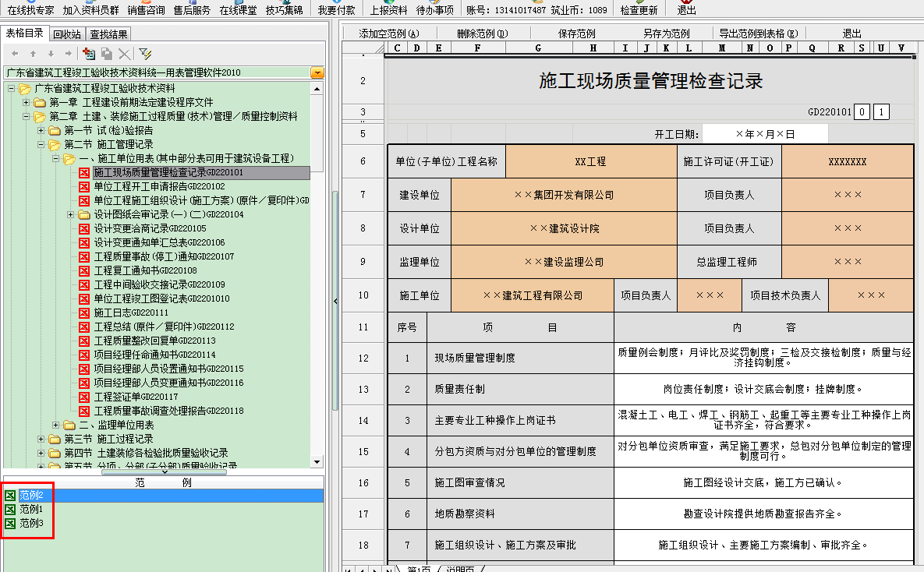Click the delete X icon in directory toolbar
Viewport: 924px width, 572px height.
[x=124, y=54]
